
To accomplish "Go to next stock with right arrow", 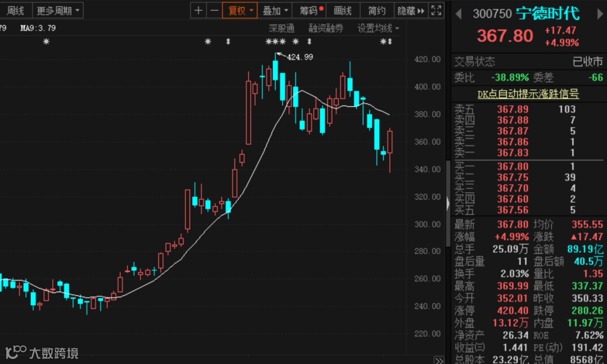I will [600, 14].
